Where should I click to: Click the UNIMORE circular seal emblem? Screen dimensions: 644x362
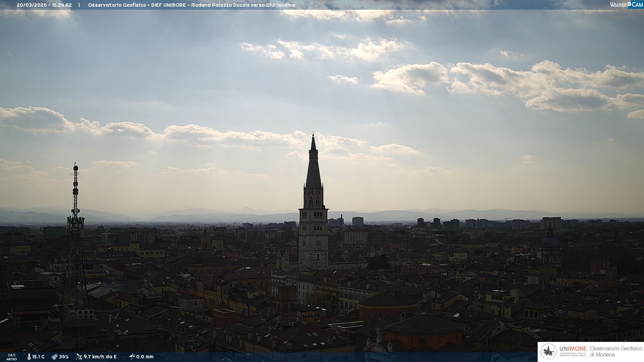pyautogui.click(x=548, y=352)
